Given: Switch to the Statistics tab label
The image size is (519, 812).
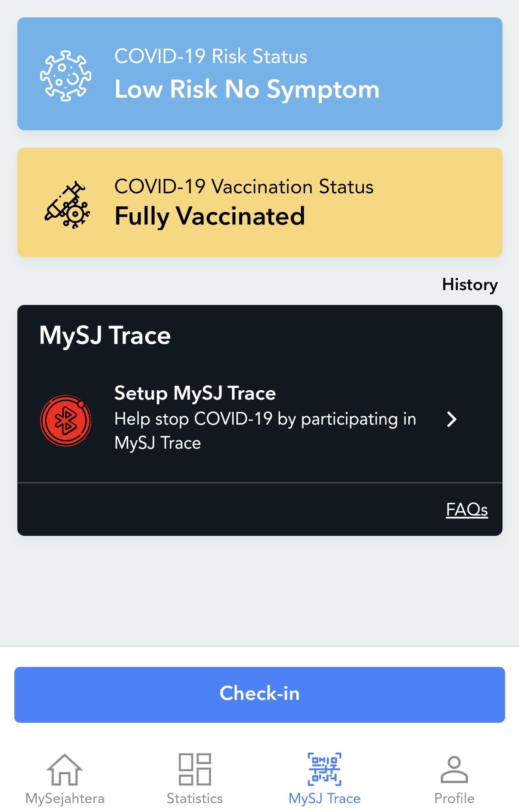Looking at the screenshot, I should [195, 798].
